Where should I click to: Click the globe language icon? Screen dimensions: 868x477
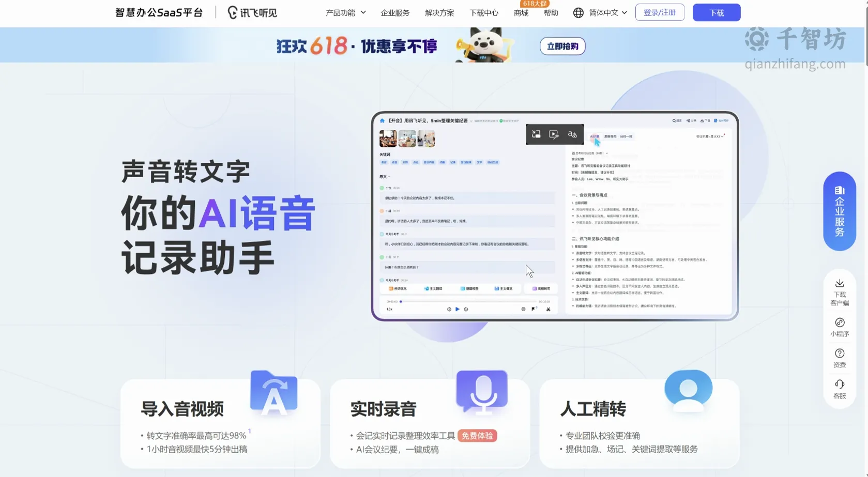click(578, 12)
